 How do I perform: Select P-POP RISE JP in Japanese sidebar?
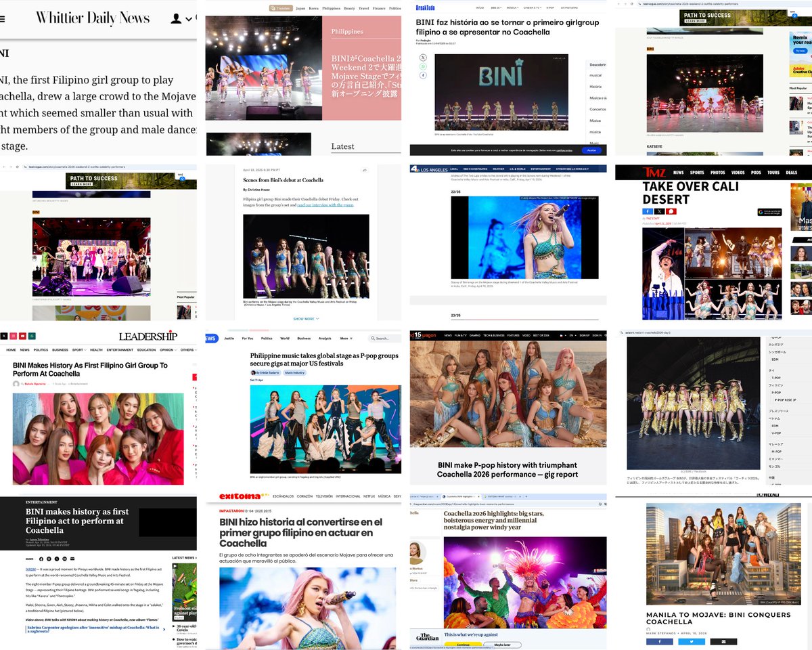(785, 399)
